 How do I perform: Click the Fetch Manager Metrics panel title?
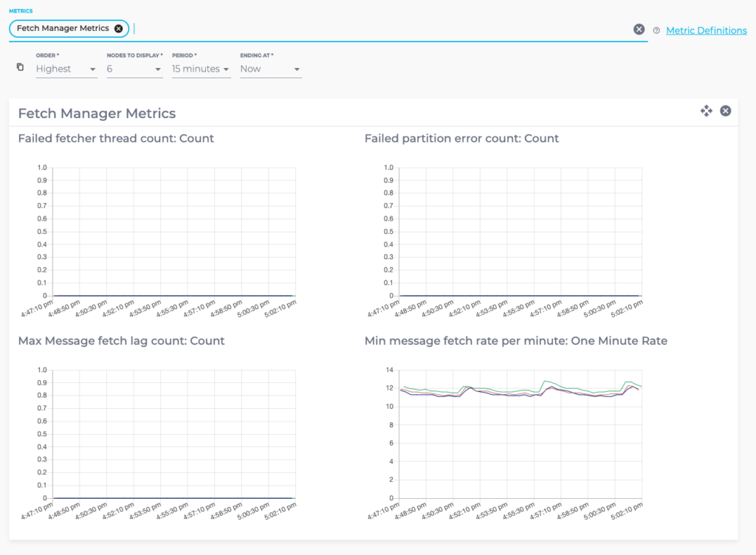pyautogui.click(x=97, y=114)
